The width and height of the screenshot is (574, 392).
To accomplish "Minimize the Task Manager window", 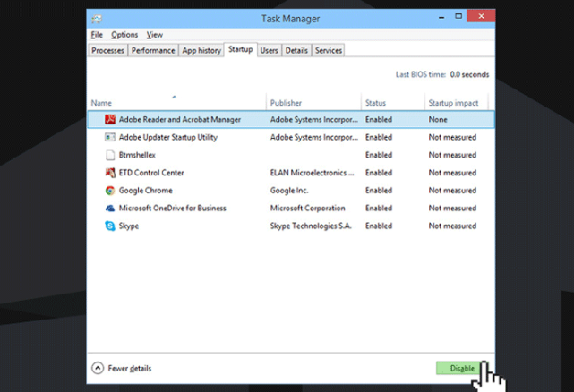I will point(441,16).
